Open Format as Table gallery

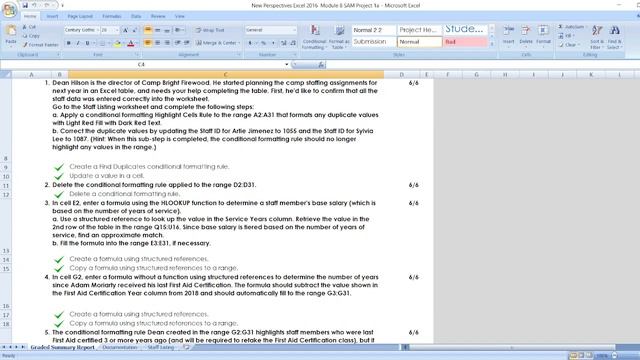coord(339,37)
